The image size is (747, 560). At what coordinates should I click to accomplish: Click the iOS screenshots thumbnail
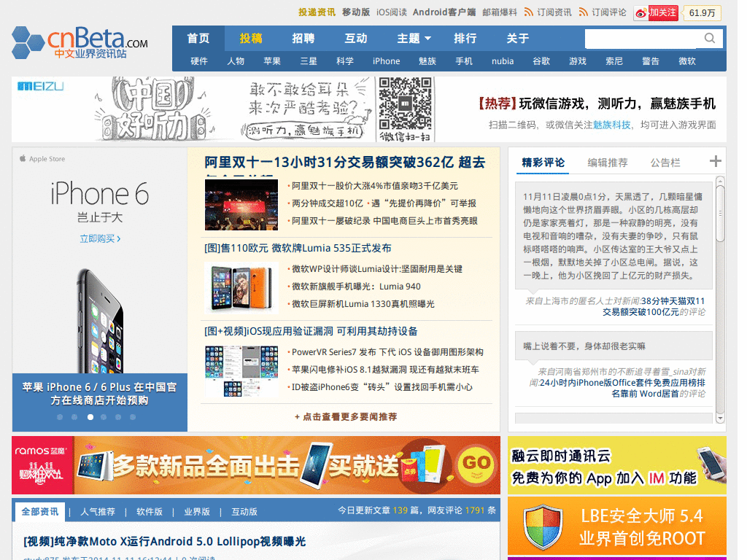point(241,371)
